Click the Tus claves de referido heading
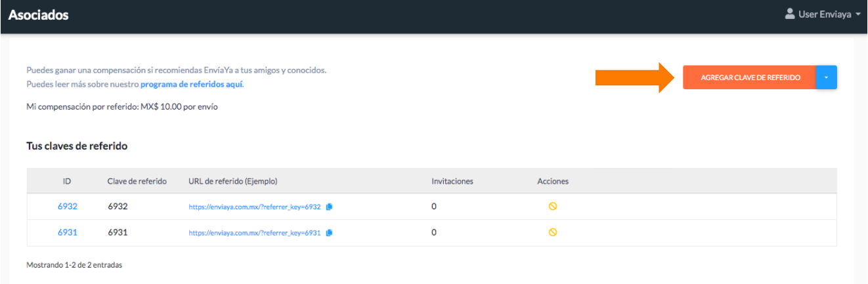This screenshot has height=284, width=868. pyautogui.click(x=77, y=146)
